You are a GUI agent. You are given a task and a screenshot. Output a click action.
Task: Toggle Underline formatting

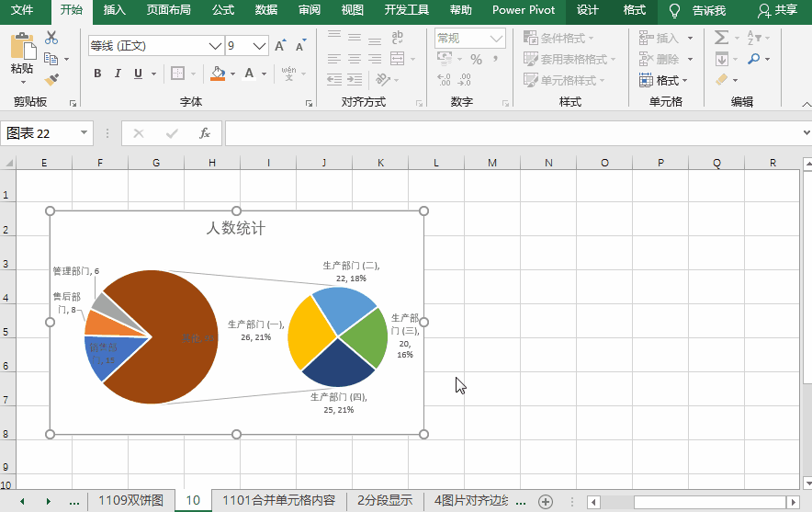[138, 74]
